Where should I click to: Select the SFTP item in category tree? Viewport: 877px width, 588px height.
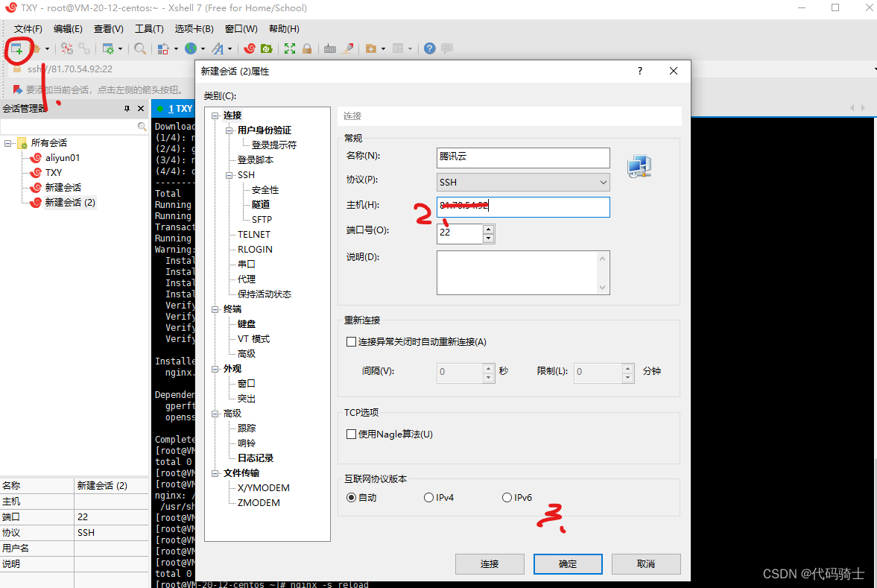pyautogui.click(x=262, y=220)
